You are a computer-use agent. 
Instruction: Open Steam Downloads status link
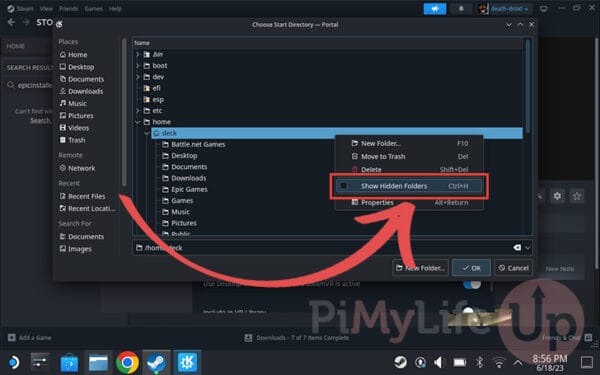coord(297,338)
